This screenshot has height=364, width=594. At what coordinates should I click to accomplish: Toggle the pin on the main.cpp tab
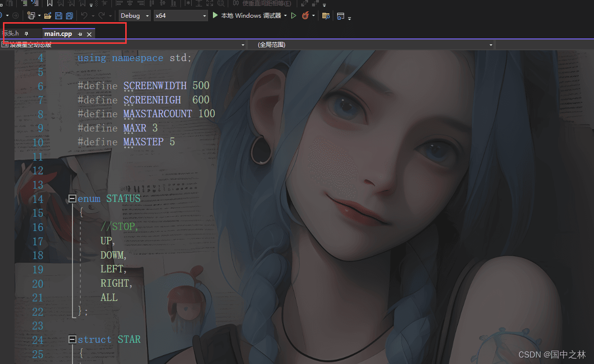[x=80, y=34]
